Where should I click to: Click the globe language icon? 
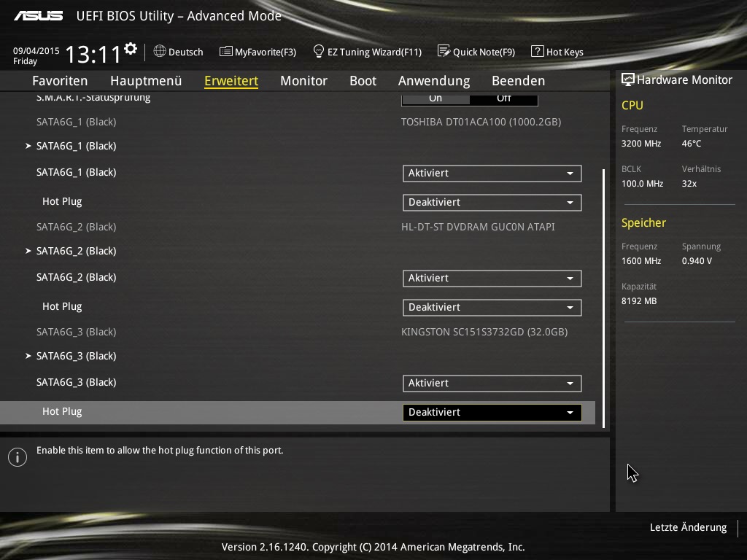(x=160, y=51)
